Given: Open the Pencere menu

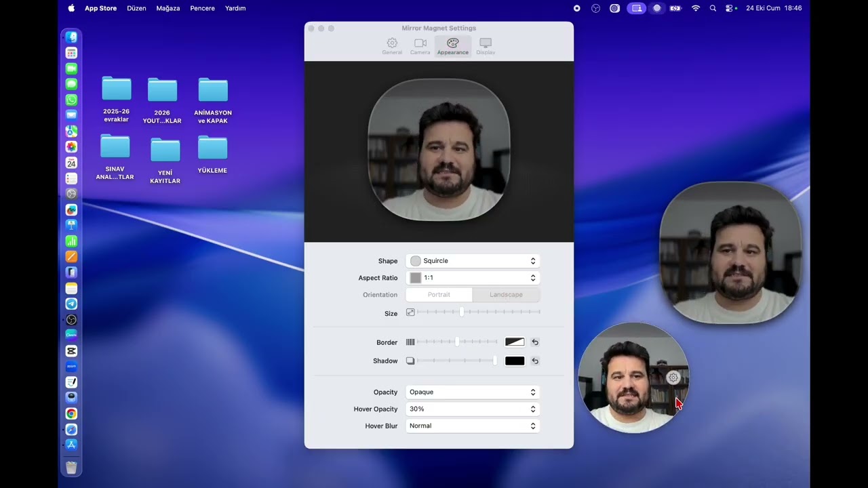Looking at the screenshot, I should [202, 8].
